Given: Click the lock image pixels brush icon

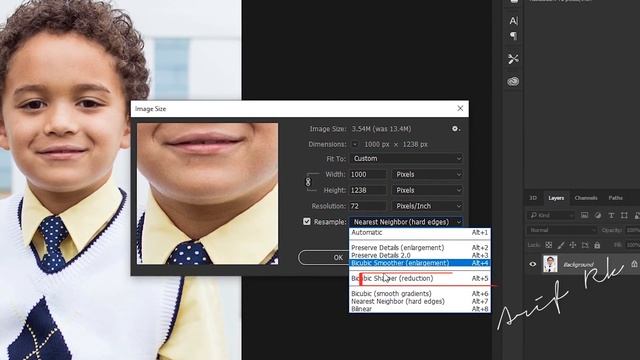Looking at the screenshot, I should [561, 245].
